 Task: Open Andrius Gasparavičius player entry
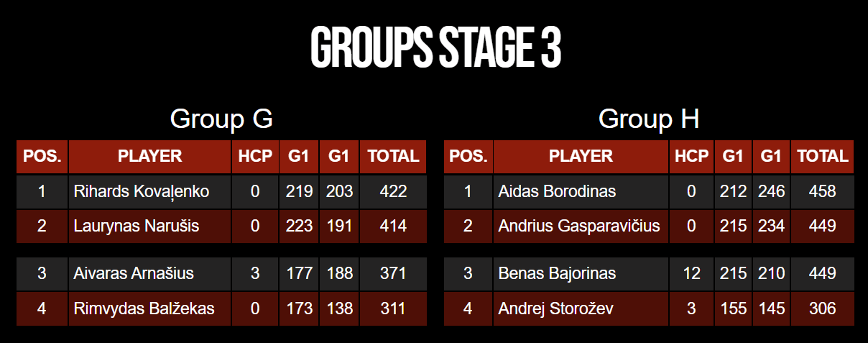coord(579,226)
